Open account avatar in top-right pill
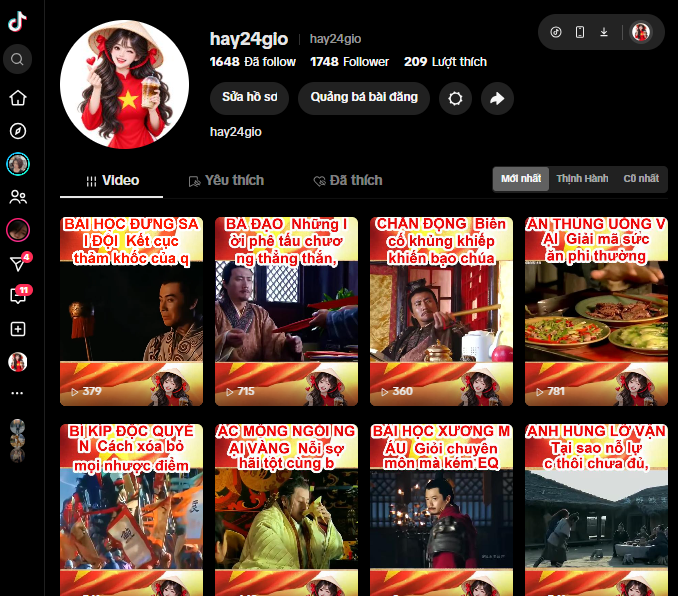Image resolution: width=678 pixels, height=596 pixels. (641, 32)
